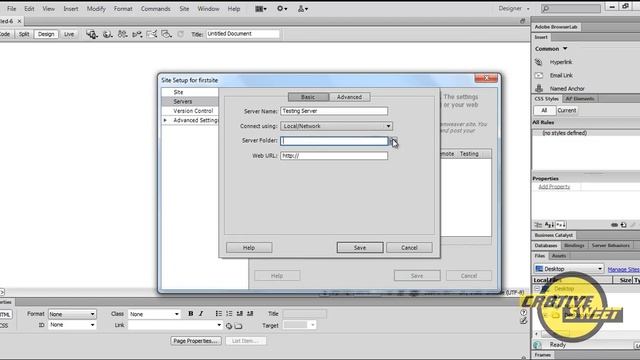Open the File menu

(x=11, y=9)
